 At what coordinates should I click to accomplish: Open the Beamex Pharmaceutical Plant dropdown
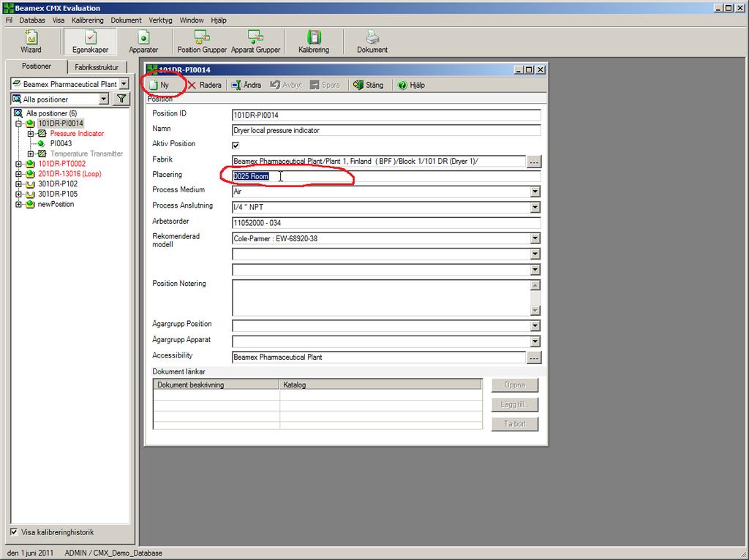pyautogui.click(x=124, y=84)
